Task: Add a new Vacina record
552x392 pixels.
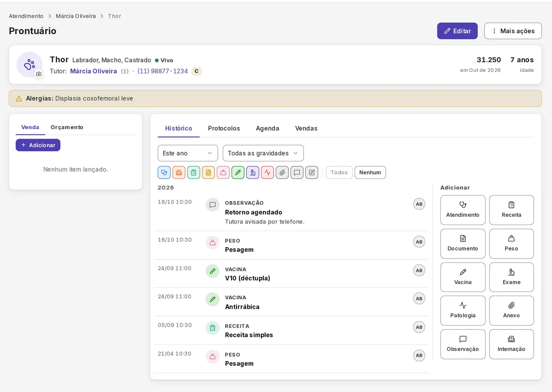Action: pyautogui.click(x=463, y=277)
